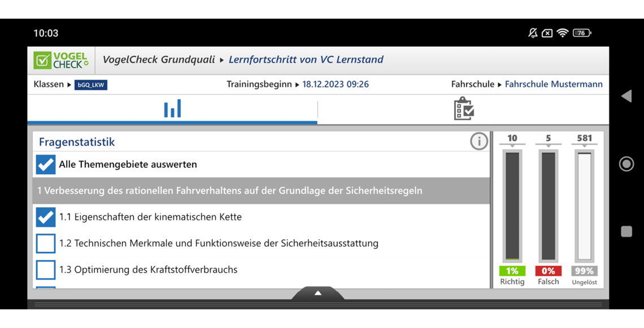Tap the Wi-Fi status icon

[x=562, y=33]
